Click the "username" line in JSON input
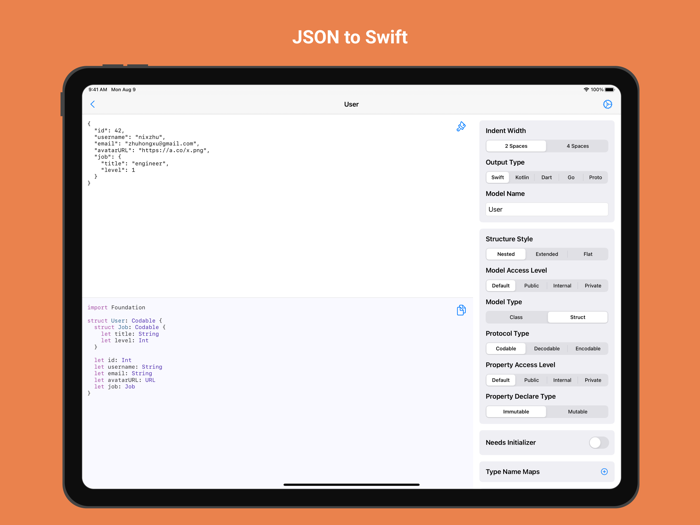The image size is (700, 525). [x=130, y=137]
